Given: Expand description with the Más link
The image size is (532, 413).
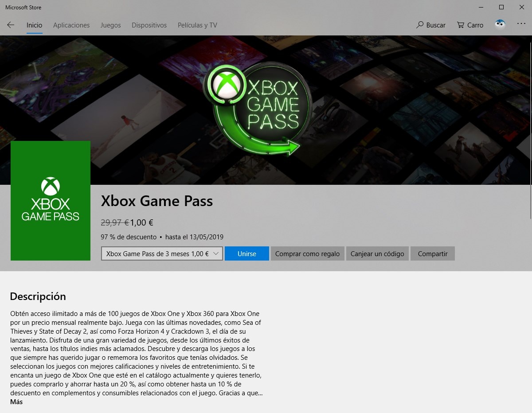Looking at the screenshot, I should click(x=16, y=402).
